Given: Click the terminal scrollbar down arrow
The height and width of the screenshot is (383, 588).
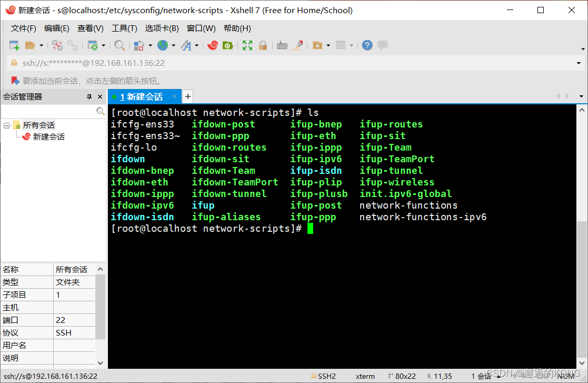Looking at the screenshot, I should coord(582,363).
